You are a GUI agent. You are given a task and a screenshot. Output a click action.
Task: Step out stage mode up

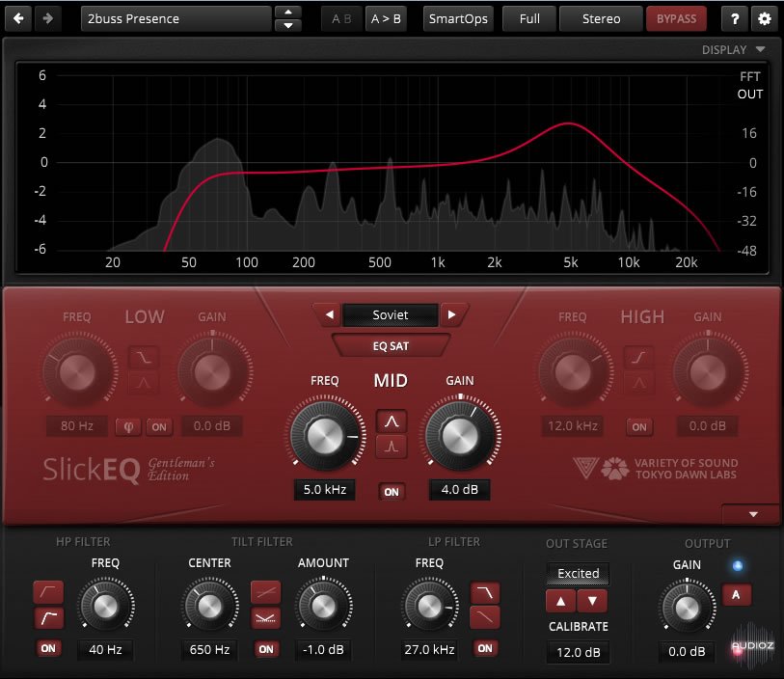point(561,601)
